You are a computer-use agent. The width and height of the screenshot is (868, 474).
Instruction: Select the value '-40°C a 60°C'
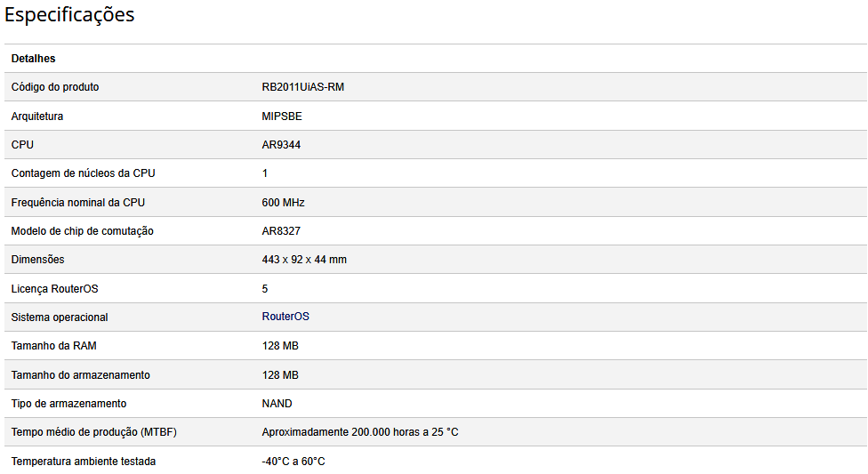(293, 462)
